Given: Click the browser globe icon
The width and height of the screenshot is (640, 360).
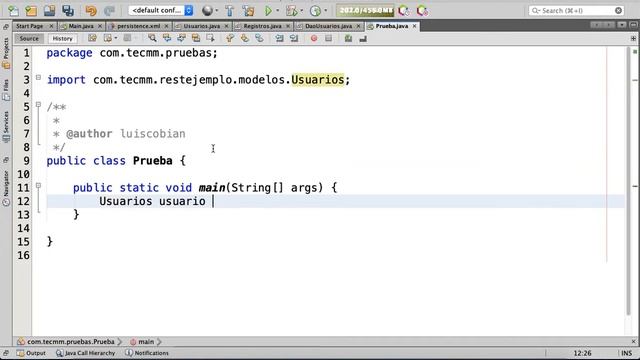Looking at the screenshot, I should click(x=207, y=11).
